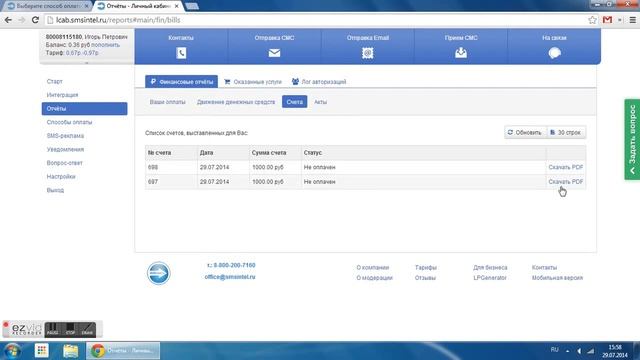Viewport: 640px width, 360px height.
Task: Open the Gmail extension icon
Action: [x=607, y=20]
